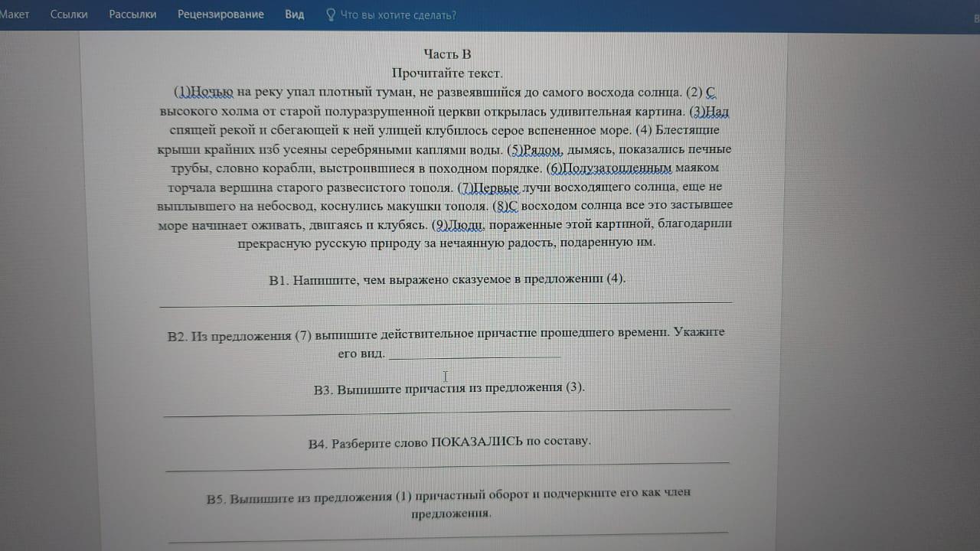Click the answer line under question В1

(x=445, y=303)
